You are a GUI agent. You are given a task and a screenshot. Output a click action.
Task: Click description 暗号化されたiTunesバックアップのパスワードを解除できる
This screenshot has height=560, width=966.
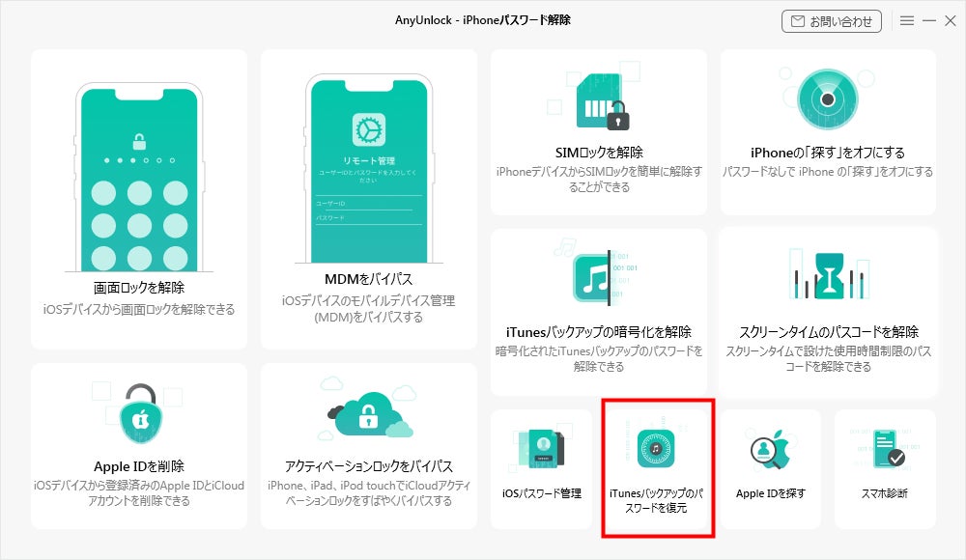click(599, 359)
